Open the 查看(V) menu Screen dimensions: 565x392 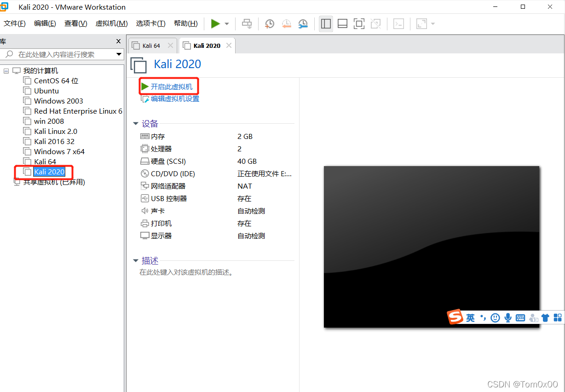[76, 23]
